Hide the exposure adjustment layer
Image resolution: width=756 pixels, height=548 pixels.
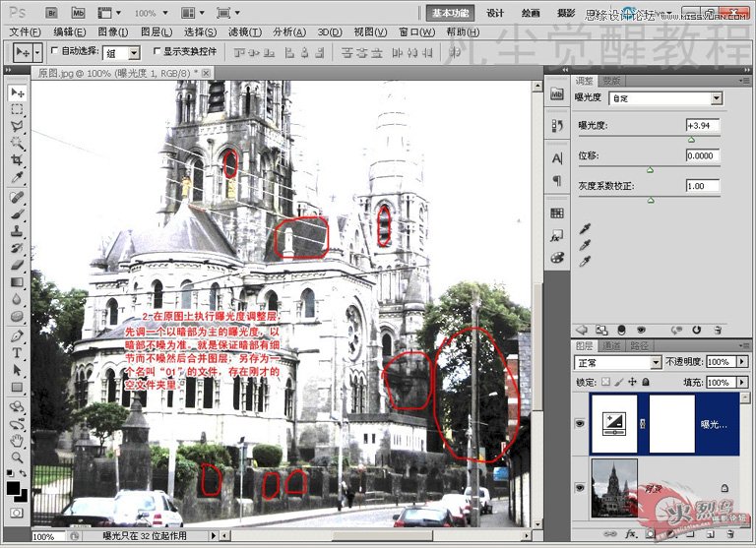point(580,424)
